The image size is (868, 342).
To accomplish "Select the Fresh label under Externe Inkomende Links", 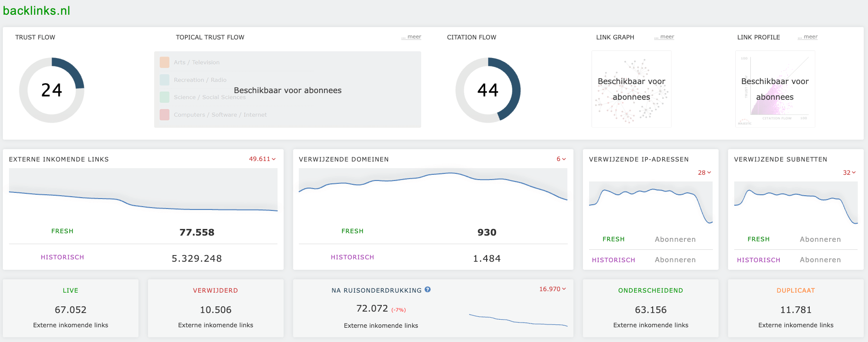I will tap(62, 231).
